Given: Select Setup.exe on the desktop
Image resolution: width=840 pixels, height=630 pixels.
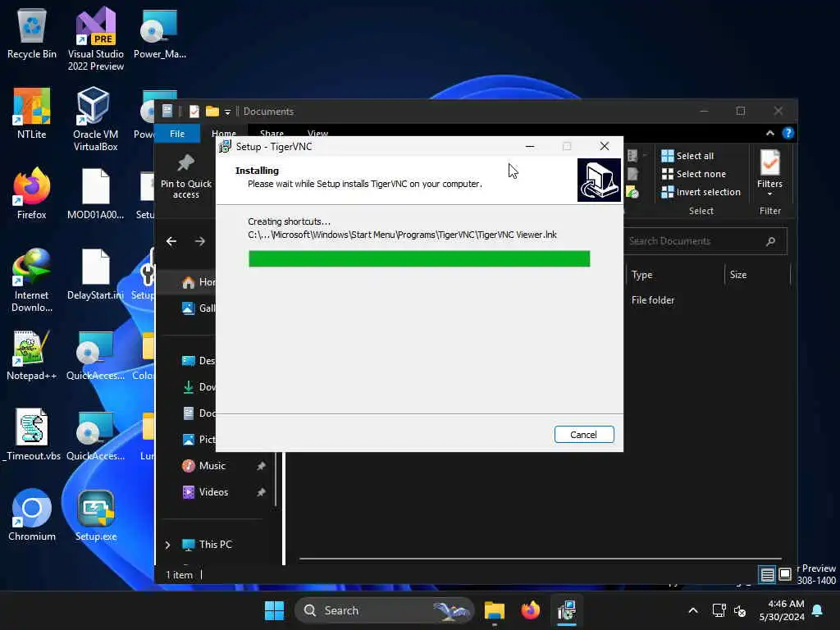Looking at the screenshot, I should [96, 515].
